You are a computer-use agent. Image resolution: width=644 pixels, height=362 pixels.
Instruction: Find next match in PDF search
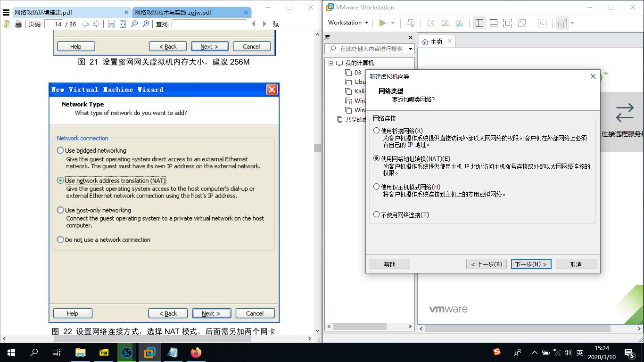click(x=264, y=24)
